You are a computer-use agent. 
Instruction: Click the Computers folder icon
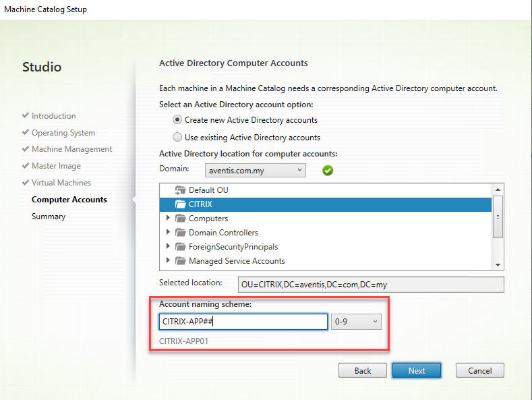pyautogui.click(x=180, y=219)
